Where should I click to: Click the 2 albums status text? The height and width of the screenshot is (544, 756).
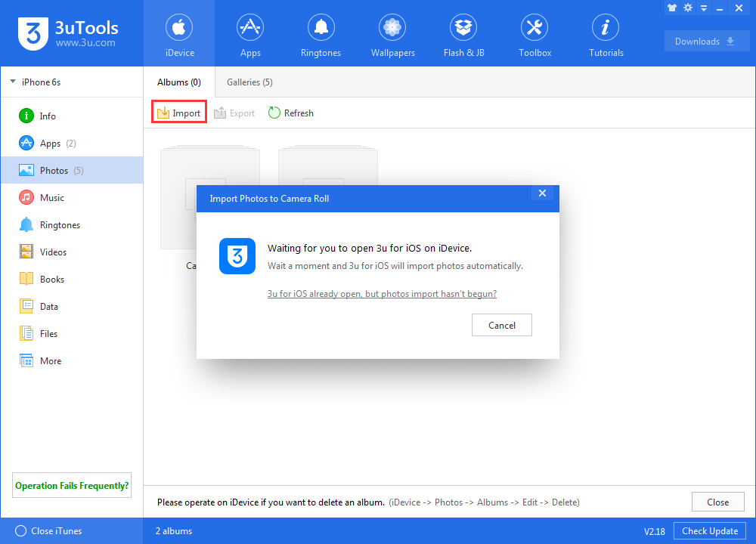174,531
